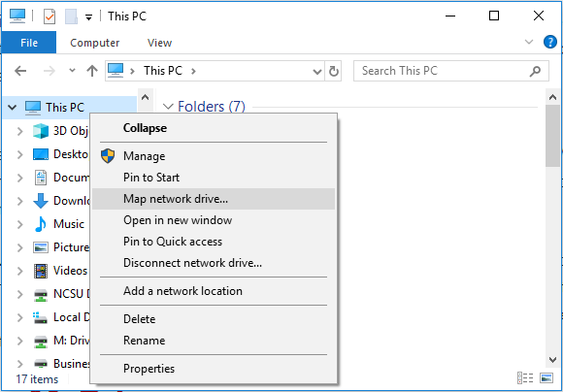
Task: Click the Refresh icon beside address bar
Action: click(x=334, y=71)
